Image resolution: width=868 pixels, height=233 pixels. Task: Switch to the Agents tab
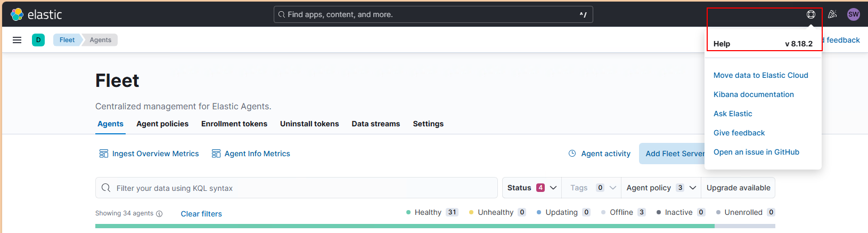point(110,124)
